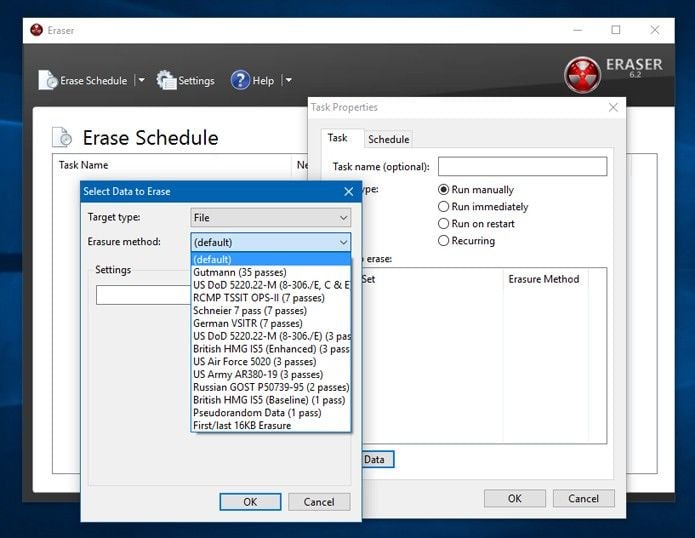Choose US DoD 5220.22-M (8-306./E) 3 passes
The height and width of the screenshot is (538, 695).
pos(271,336)
